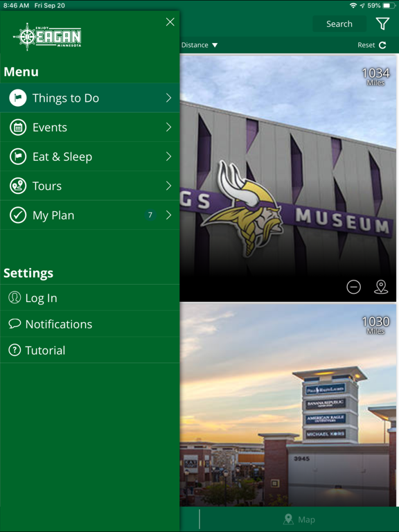Tap the My Plan count badge 7
The width and height of the screenshot is (399, 532).
[x=150, y=215]
